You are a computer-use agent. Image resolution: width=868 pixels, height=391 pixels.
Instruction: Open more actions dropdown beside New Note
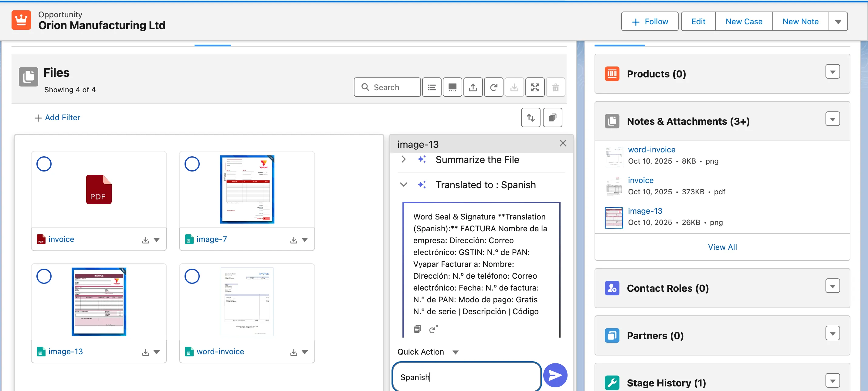coord(838,22)
